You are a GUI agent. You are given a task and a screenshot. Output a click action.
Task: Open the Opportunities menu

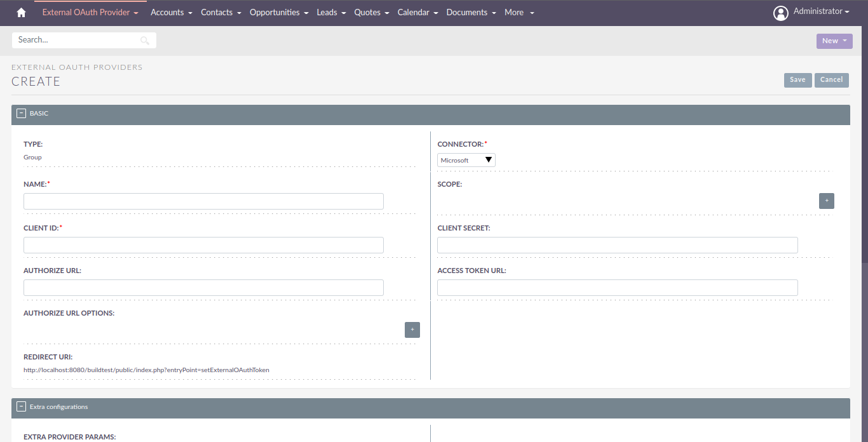tap(278, 13)
